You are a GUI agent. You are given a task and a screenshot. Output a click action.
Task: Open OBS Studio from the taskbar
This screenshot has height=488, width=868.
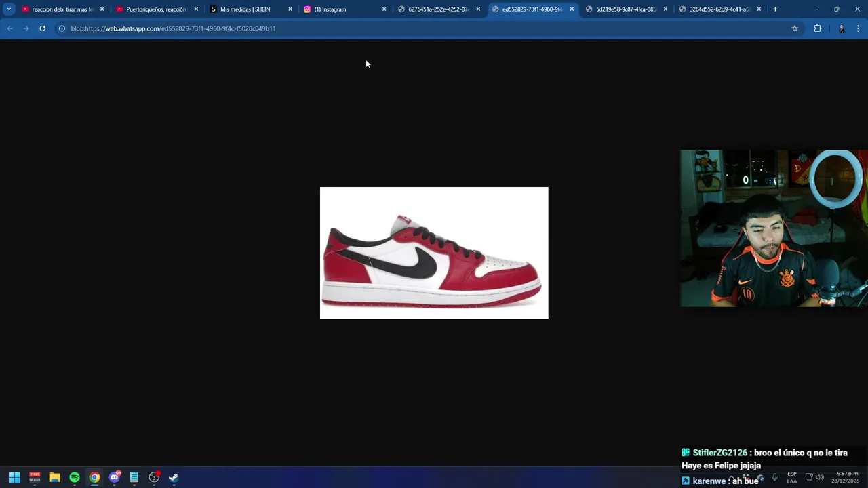click(154, 477)
